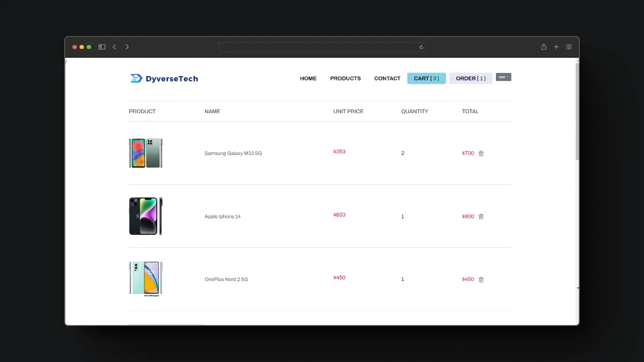
Task: Click the PRODUCT column header
Action: [142, 112]
